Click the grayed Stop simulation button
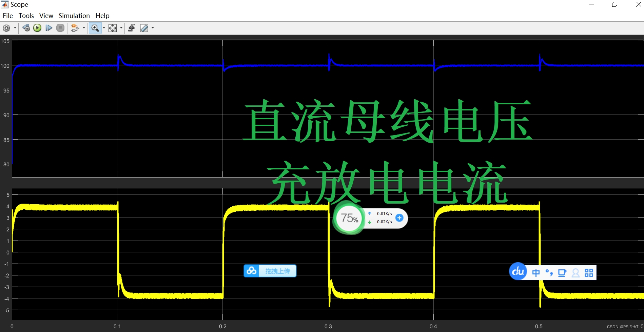The image size is (644, 332). (x=60, y=28)
